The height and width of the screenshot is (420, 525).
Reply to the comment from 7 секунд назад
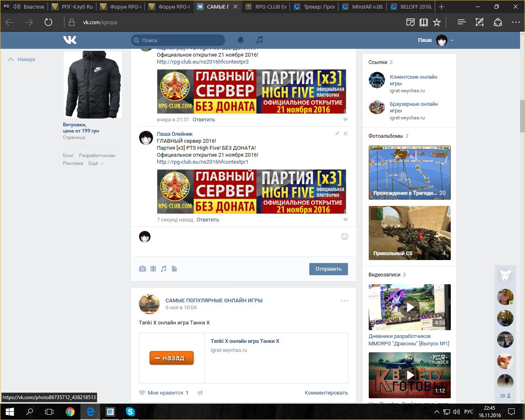click(208, 220)
